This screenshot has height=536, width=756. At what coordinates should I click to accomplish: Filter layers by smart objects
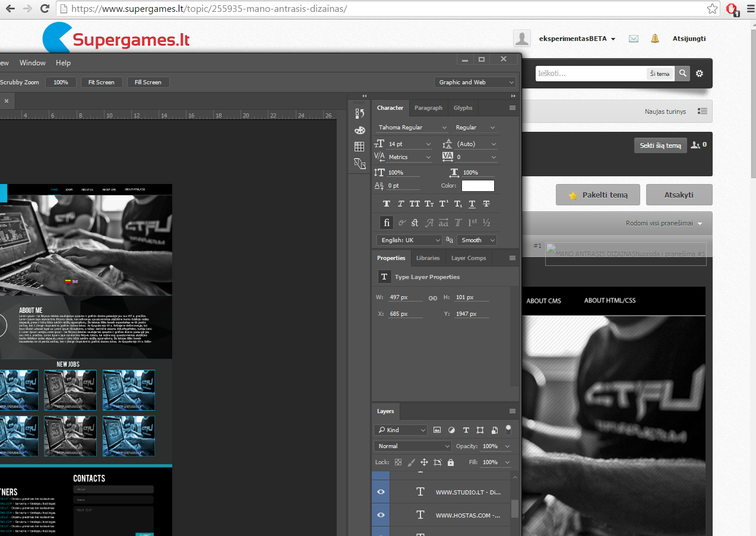494,430
